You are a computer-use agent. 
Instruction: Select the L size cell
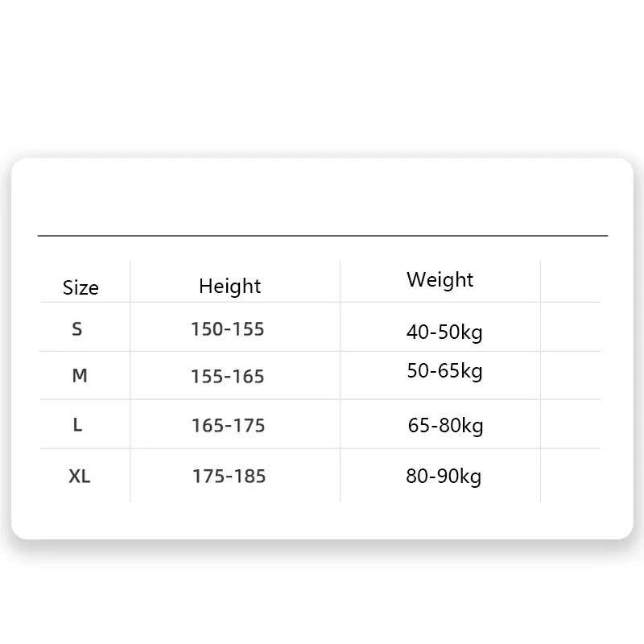(77, 425)
